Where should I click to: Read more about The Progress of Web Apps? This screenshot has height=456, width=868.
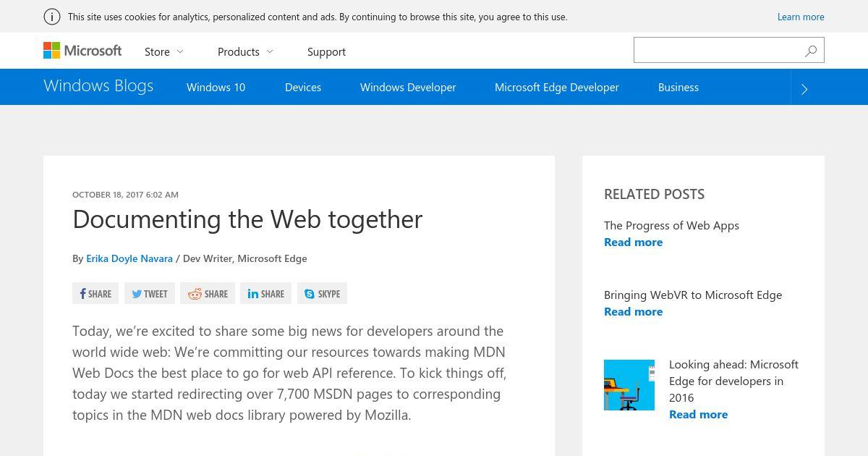pos(634,242)
